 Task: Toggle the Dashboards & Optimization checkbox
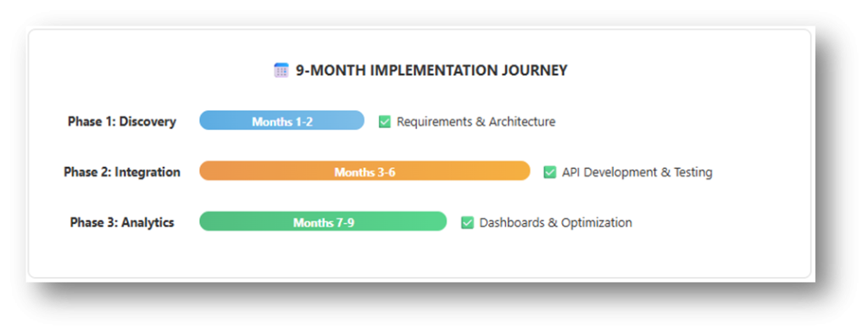468,222
